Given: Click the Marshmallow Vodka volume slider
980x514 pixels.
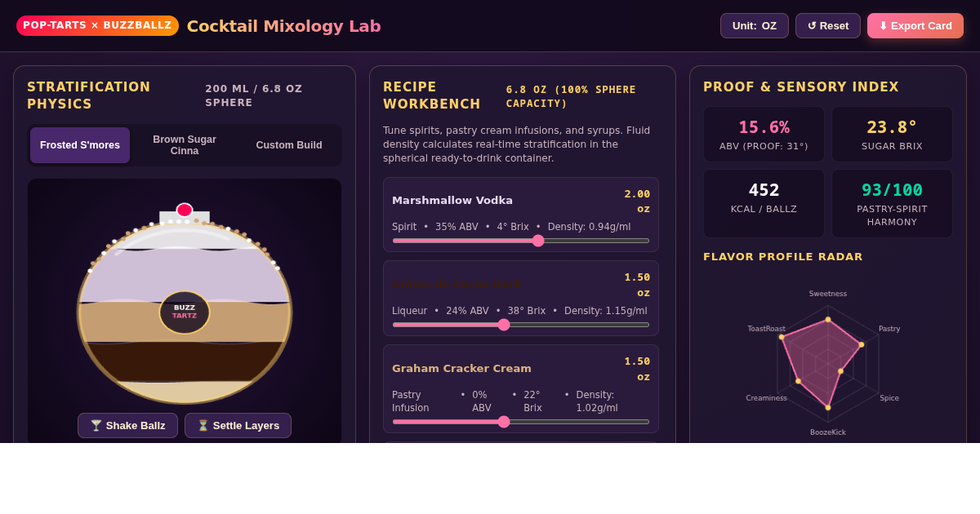Looking at the screenshot, I should pyautogui.click(x=521, y=241).
